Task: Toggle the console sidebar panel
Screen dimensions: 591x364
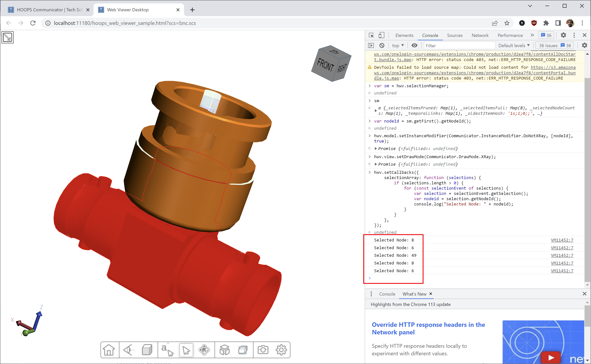Action: pyautogui.click(x=371, y=45)
